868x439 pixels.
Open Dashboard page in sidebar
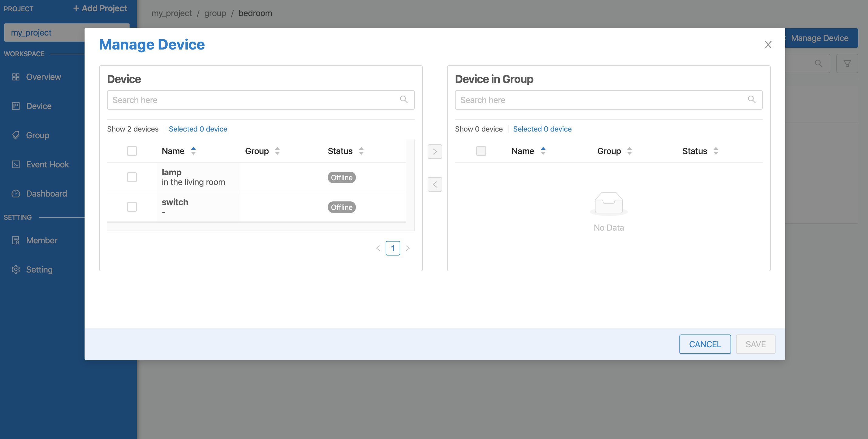tap(47, 194)
